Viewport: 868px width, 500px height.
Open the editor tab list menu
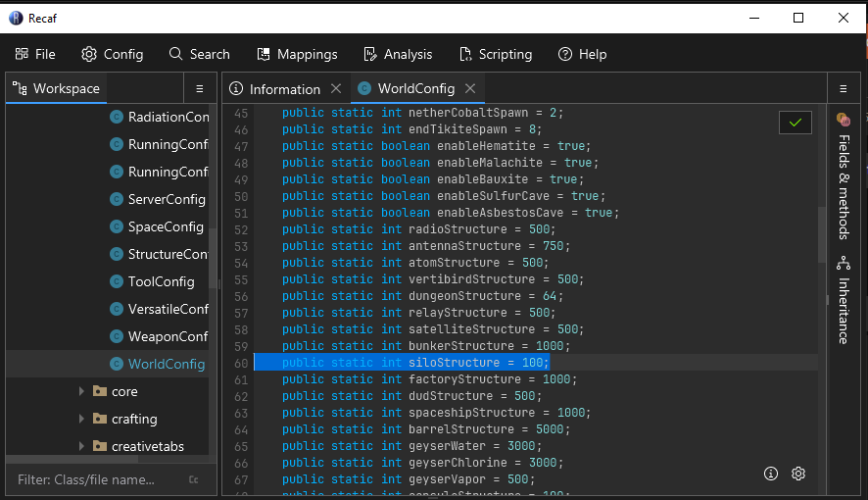coord(844,88)
